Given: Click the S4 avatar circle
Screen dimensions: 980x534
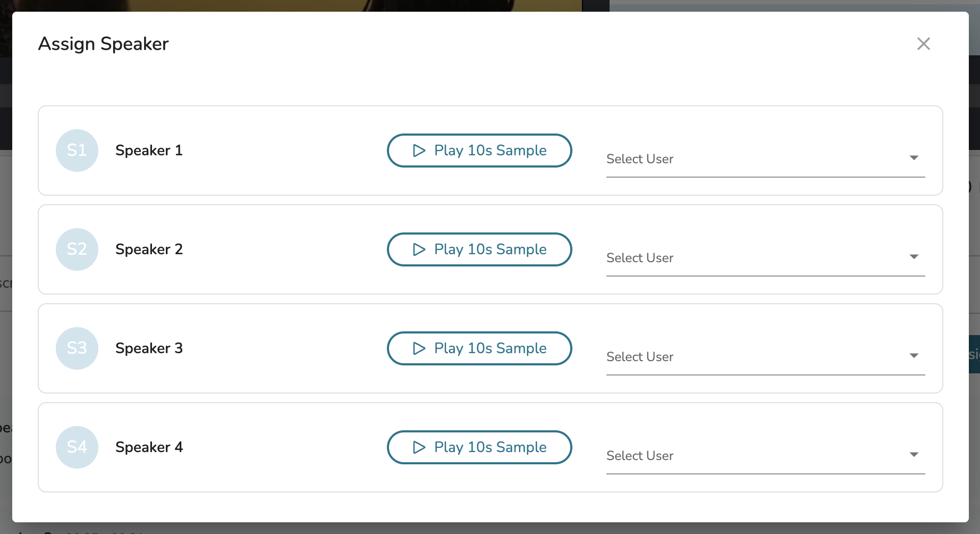Looking at the screenshot, I should tap(77, 447).
